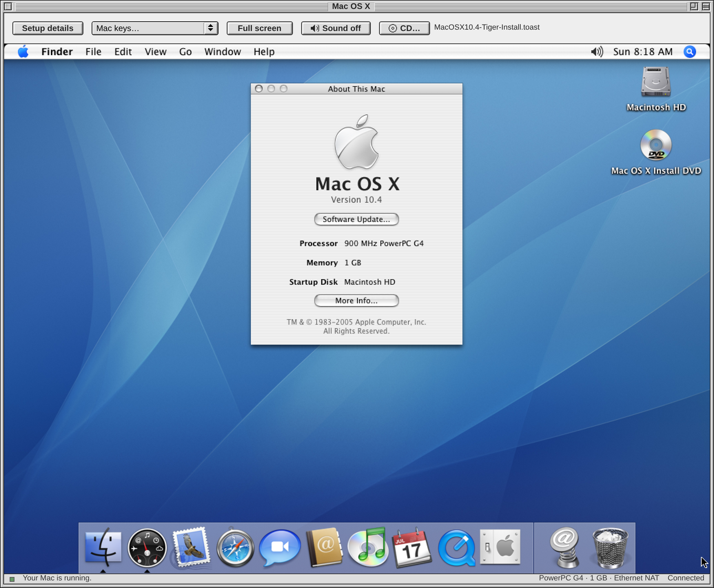Close the About This Mac window

(259, 89)
